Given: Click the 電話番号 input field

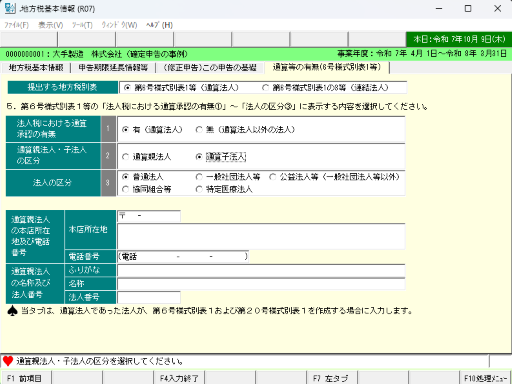Looking at the screenshot, I should pyautogui.click(x=183, y=256).
